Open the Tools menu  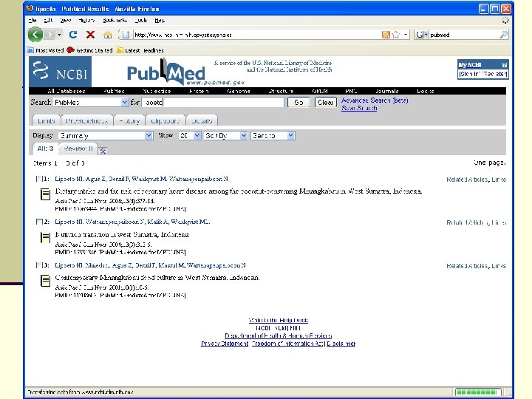pos(141,21)
